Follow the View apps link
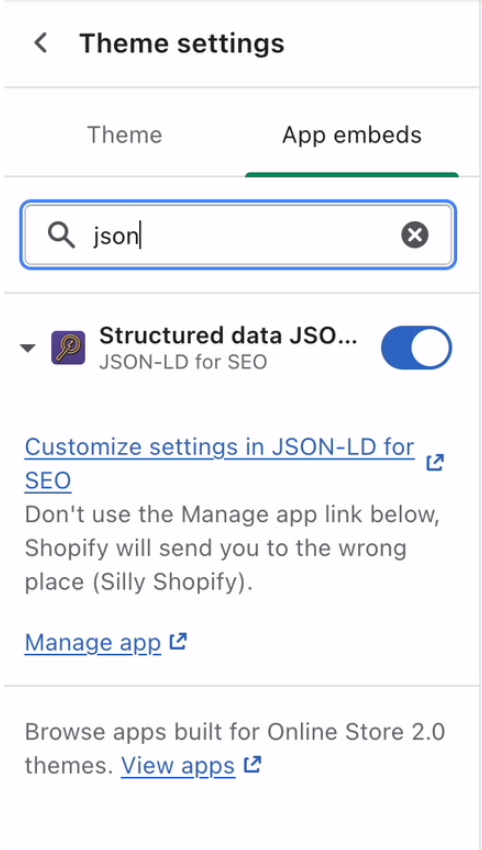The image size is (482, 850). click(x=178, y=765)
